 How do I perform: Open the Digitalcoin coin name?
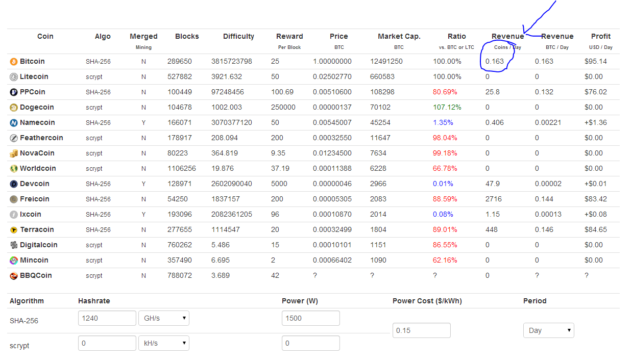tap(39, 245)
